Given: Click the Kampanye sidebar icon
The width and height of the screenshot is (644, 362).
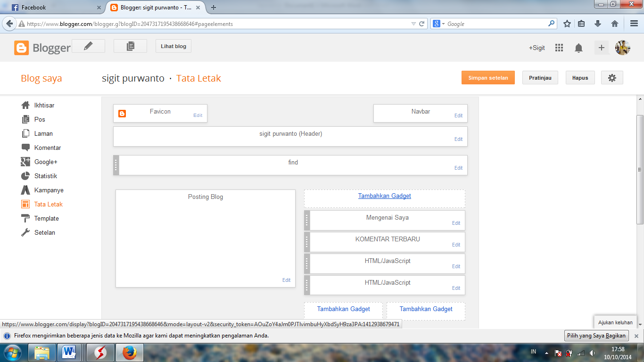Looking at the screenshot, I should [x=25, y=190].
